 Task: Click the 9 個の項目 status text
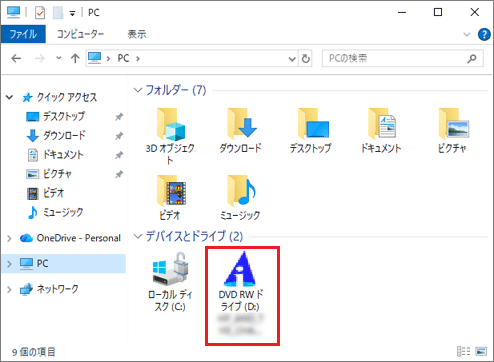(33, 352)
